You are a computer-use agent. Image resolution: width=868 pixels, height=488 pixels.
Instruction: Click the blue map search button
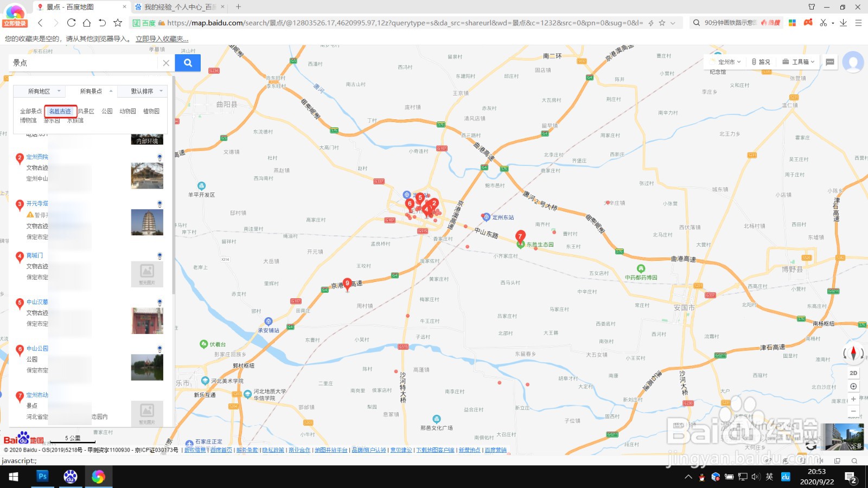[188, 63]
